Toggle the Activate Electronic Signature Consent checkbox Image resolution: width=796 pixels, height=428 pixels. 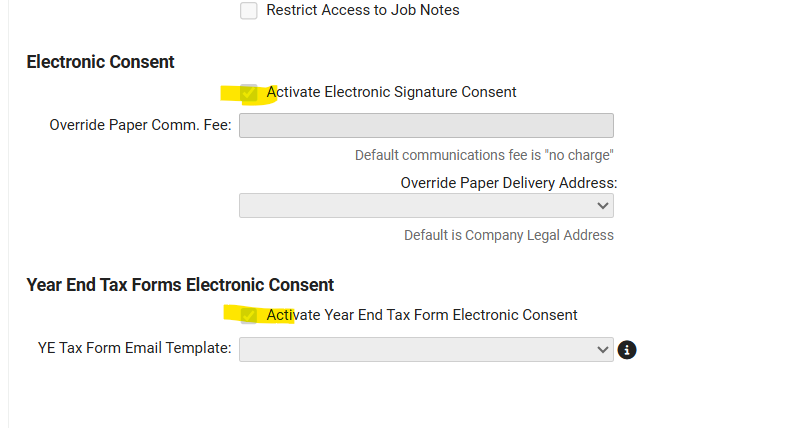click(x=249, y=92)
